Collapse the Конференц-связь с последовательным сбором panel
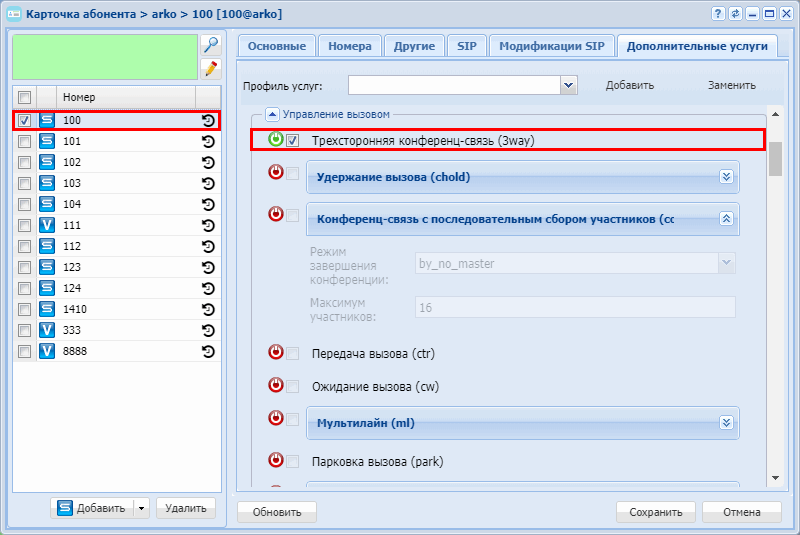Image resolution: width=800 pixels, height=535 pixels. [727, 219]
